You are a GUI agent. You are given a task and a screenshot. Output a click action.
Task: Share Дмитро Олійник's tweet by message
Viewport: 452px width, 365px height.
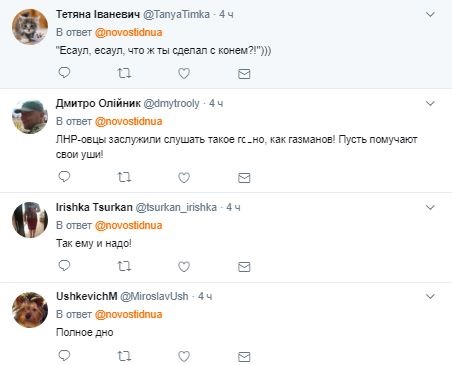coord(244,178)
